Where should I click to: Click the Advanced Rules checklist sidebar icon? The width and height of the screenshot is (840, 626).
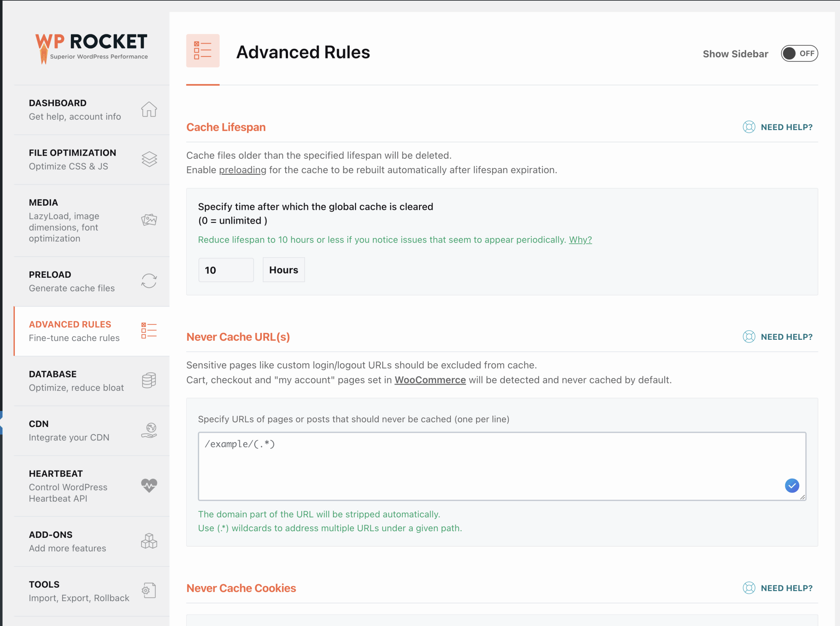[149, 331]
